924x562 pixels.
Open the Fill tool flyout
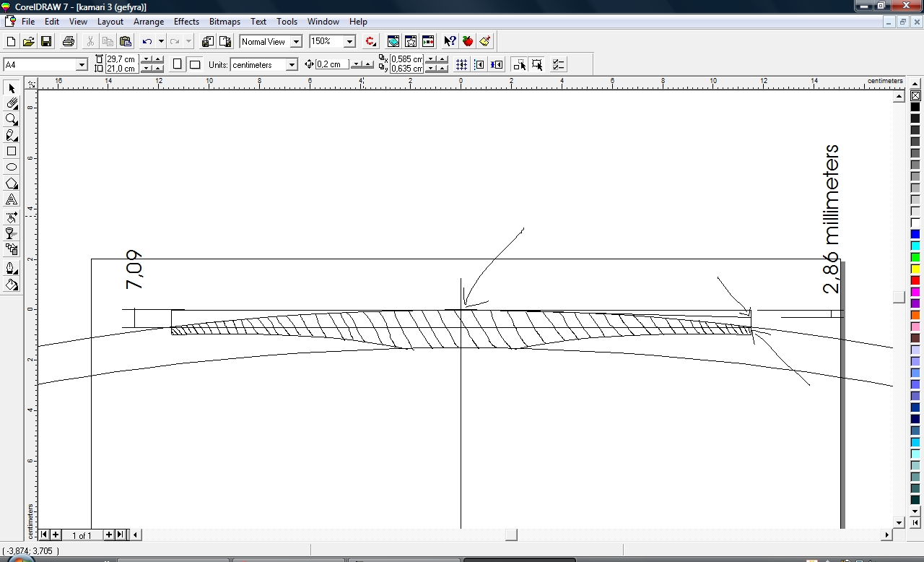pos(12,285)
